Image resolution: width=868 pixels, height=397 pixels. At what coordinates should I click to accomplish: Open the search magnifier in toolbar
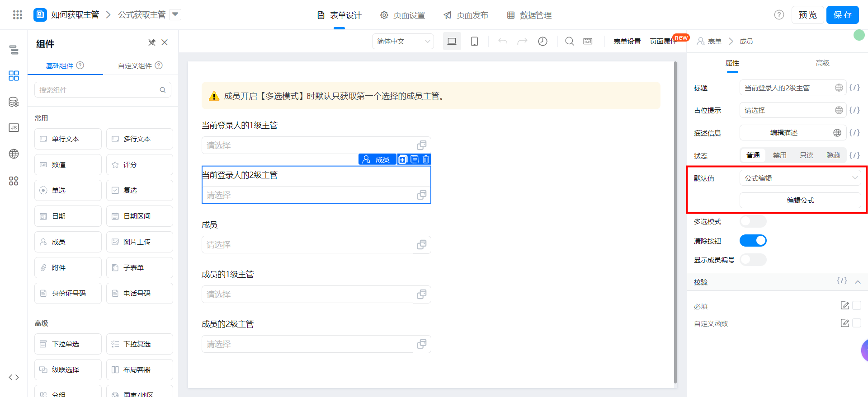[570, 41]
